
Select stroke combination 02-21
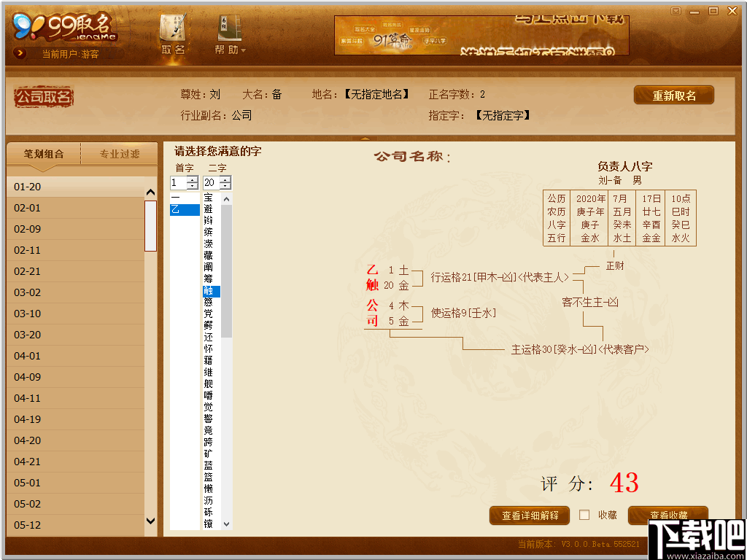75,271
